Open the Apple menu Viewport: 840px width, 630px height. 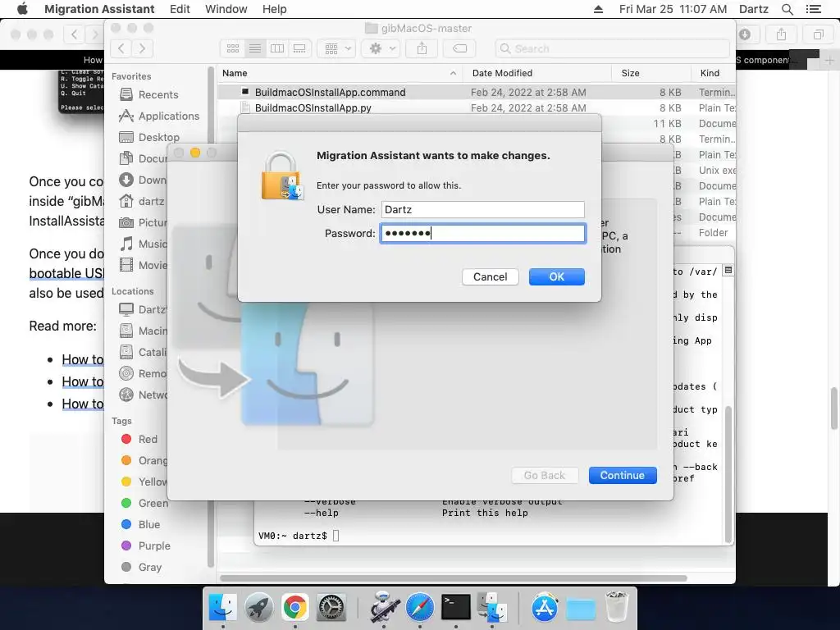coord(22,9)
